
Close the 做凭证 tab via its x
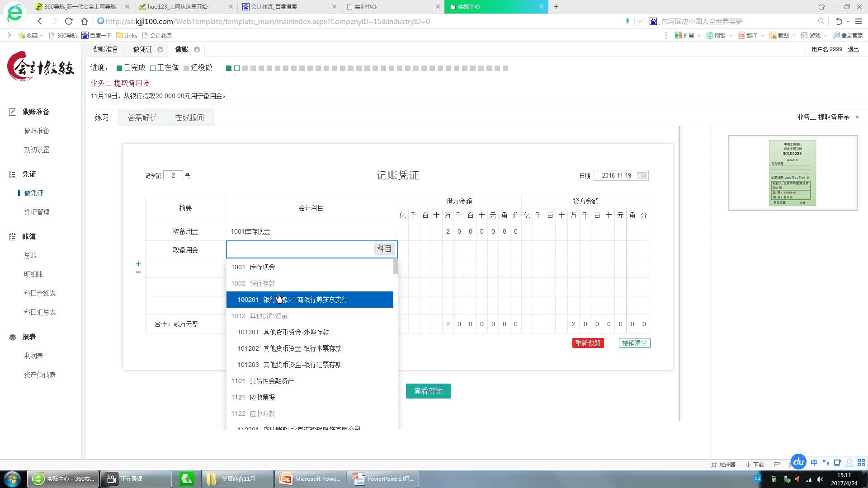(160, 50)
